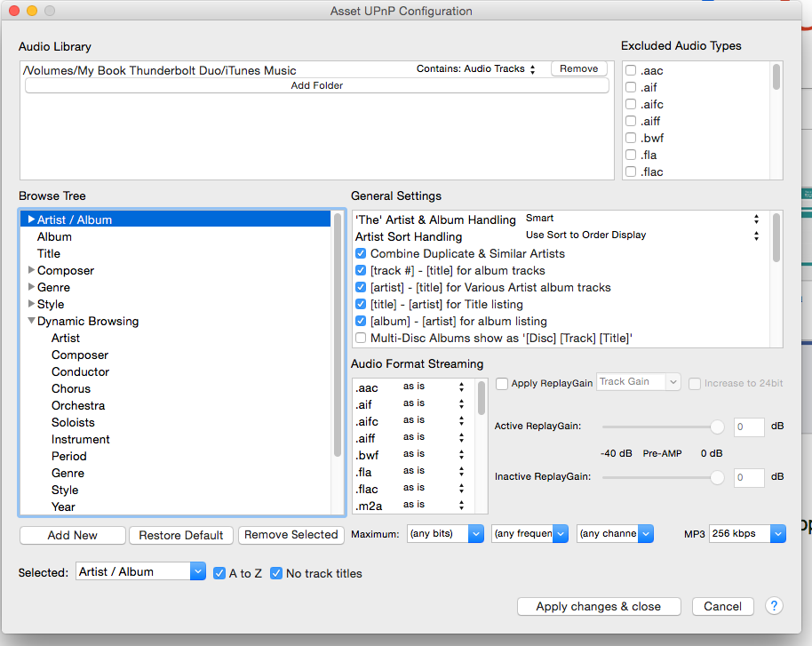Select Album in Browse Tree
812x646 pixels.
(x=54, y=236)
